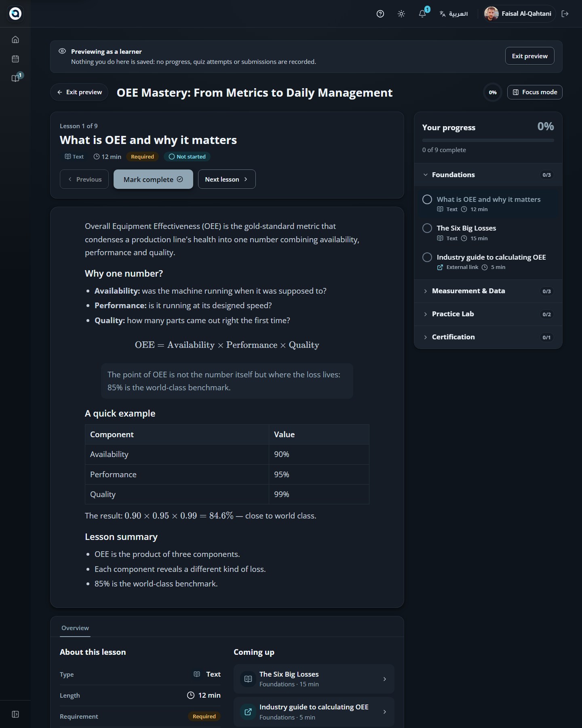Expand the Practice Lab section
This screenshot has height=728, width=582.
[488, 314]
